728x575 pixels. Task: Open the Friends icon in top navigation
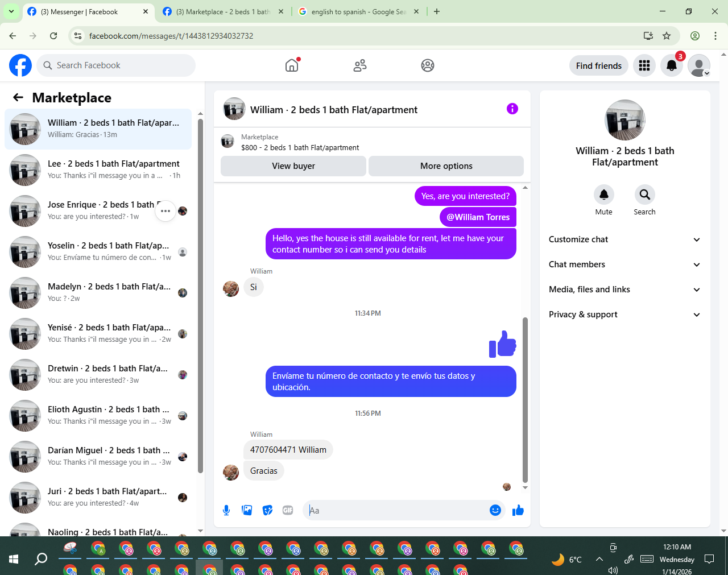[x=360, y=65]
